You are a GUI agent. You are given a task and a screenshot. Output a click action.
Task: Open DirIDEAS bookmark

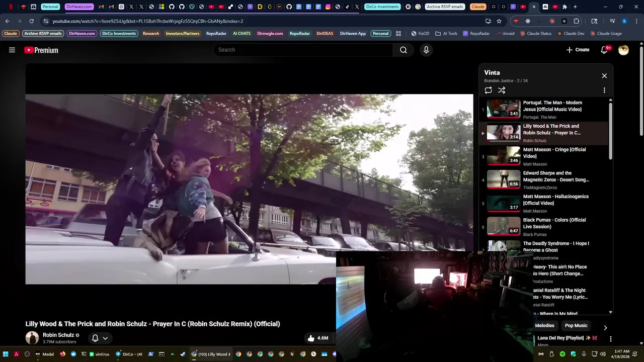pyautogui.click(x=325, y=34)
